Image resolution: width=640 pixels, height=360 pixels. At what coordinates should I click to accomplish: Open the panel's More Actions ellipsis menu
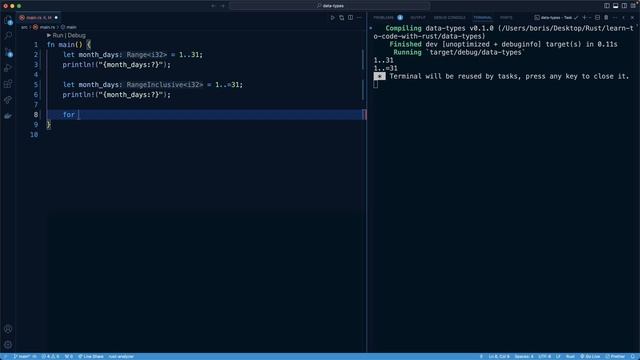[615, 18]
